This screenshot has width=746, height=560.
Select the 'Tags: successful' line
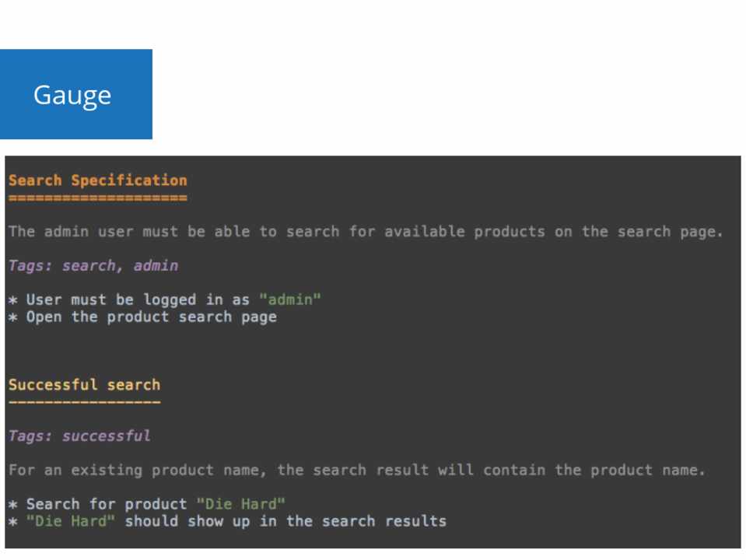click(79, 436)
